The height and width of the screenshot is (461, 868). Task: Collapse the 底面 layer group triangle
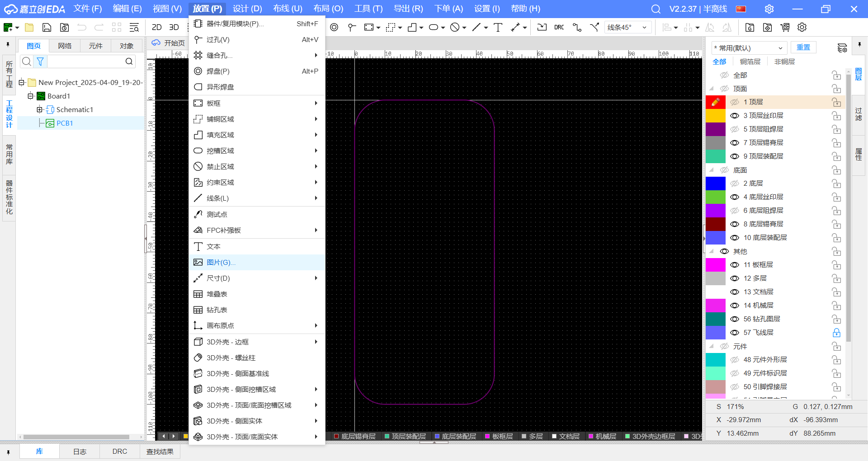(x=712, y=170)
